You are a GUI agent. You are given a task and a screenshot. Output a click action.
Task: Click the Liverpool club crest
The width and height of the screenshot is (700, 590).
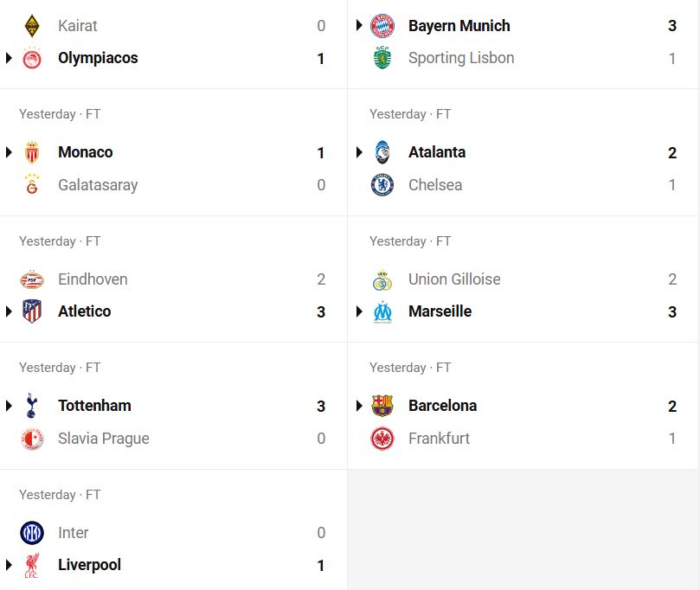[32, 566]
